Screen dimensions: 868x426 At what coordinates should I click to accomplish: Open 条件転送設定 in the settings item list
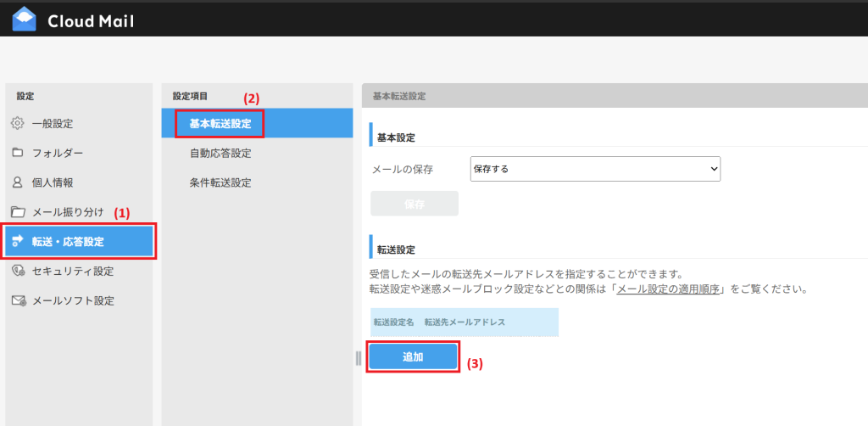220,182
